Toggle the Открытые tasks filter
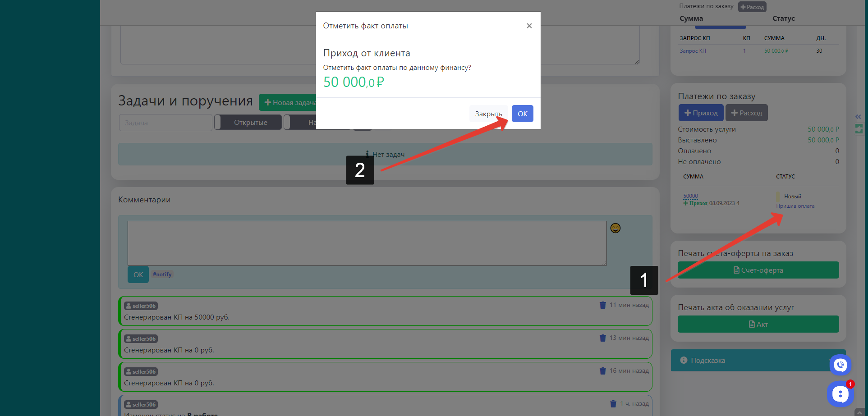 (250, 122)
